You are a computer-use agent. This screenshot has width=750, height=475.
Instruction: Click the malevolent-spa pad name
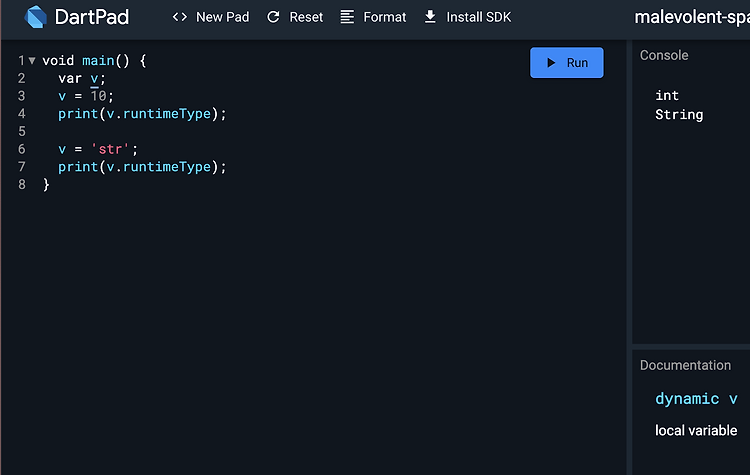692,17
